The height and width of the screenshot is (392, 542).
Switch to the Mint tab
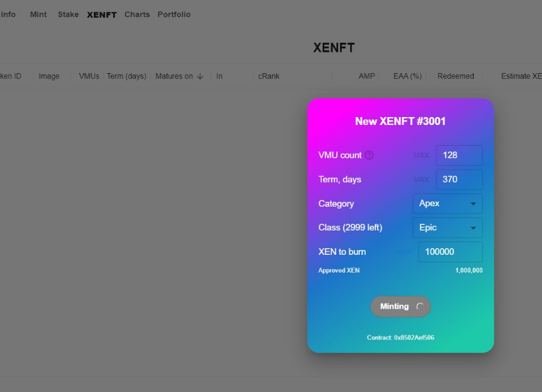[x=38, y=15]
